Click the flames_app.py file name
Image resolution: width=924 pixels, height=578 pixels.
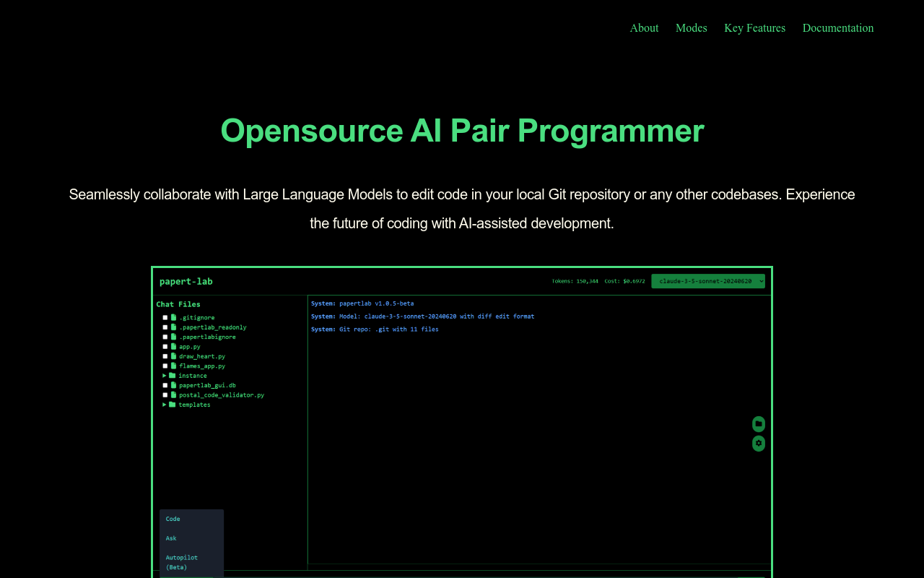point(202,366)
